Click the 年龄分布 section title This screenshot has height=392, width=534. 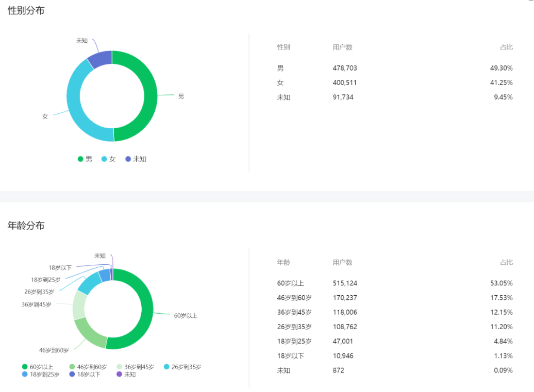(x=26, y=226)
